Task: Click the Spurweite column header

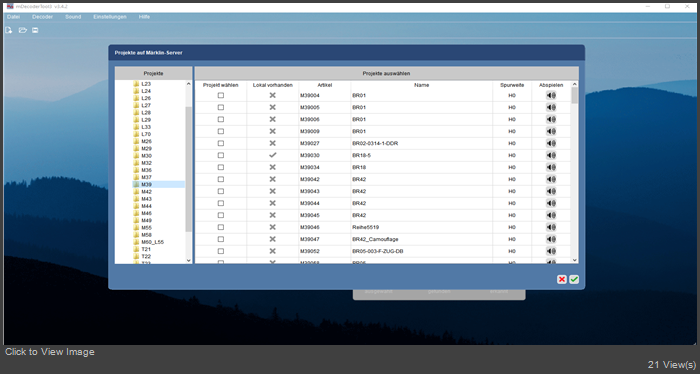Action: (512, 85)
